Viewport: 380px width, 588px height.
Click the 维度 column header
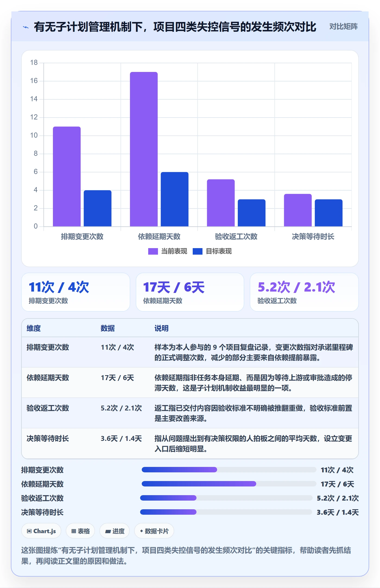(x=34, y=328)
